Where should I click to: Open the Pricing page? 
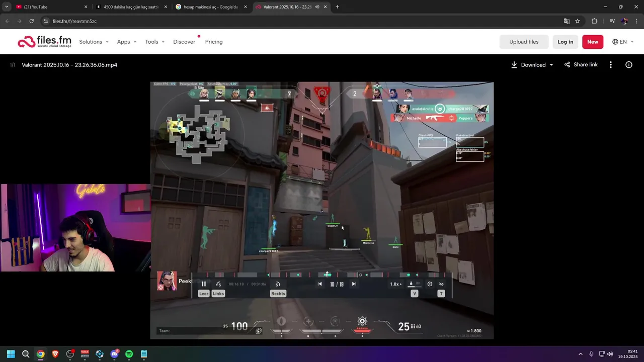214,42
